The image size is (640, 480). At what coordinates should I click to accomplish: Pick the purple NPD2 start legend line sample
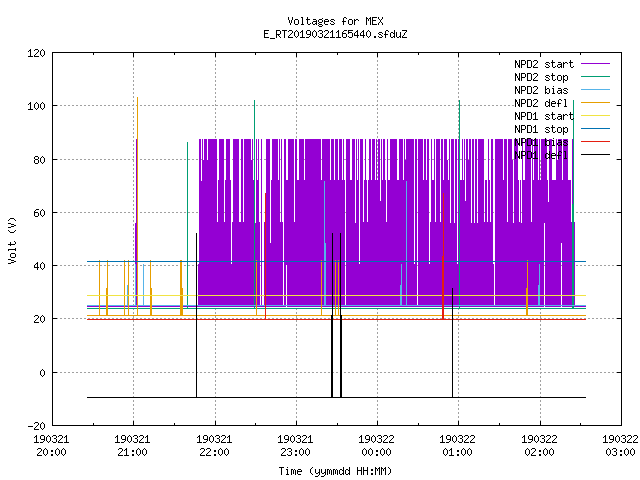point(595,64)
